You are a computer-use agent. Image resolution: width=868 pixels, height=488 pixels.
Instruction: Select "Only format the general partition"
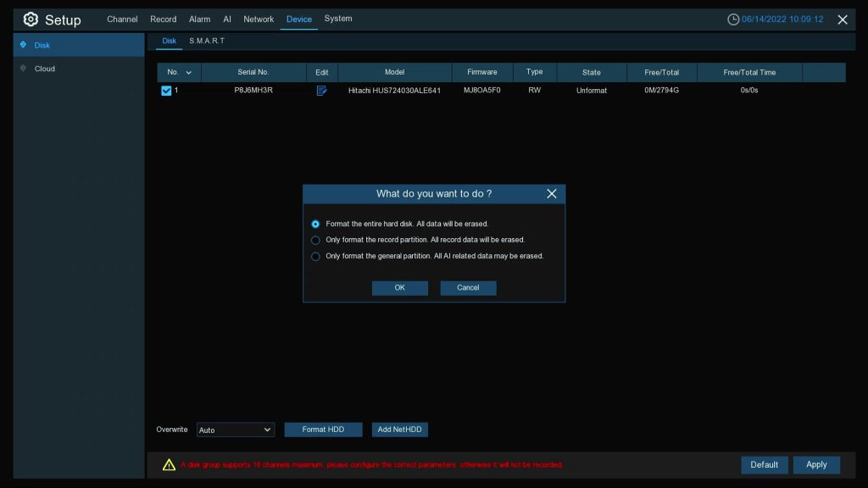315,256
